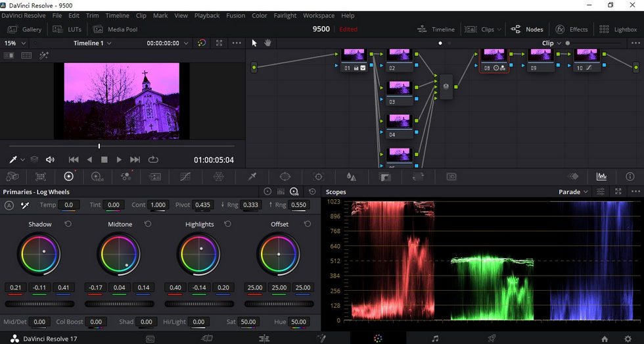Select the Color Wheels palette icon
644x344 pixels.
(x=68, y=176)
